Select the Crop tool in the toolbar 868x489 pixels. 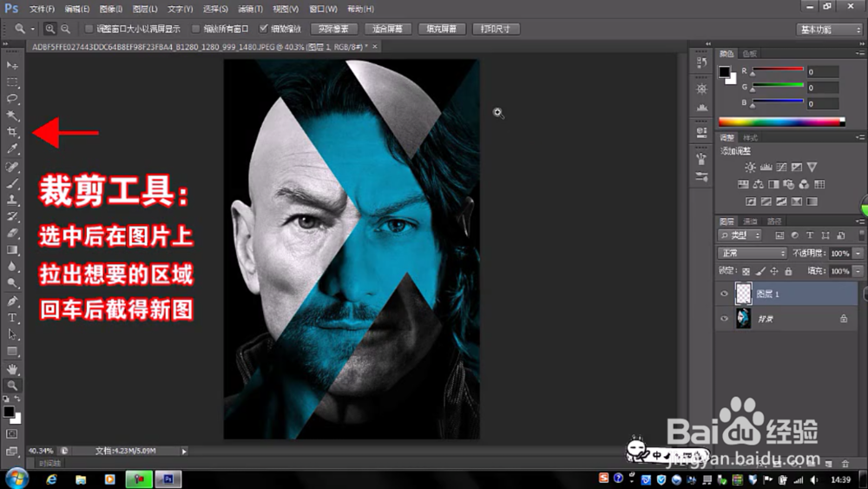click(12, 132)
